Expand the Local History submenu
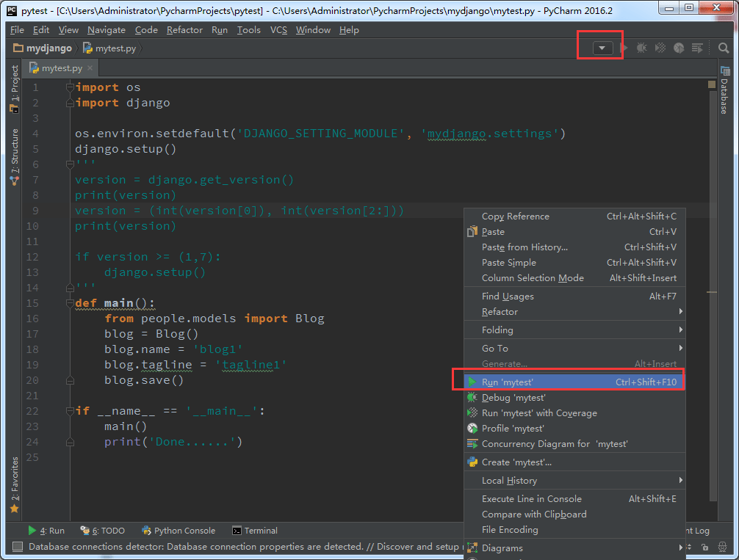The height and width of the screenshot is (560, 739). 574,481
